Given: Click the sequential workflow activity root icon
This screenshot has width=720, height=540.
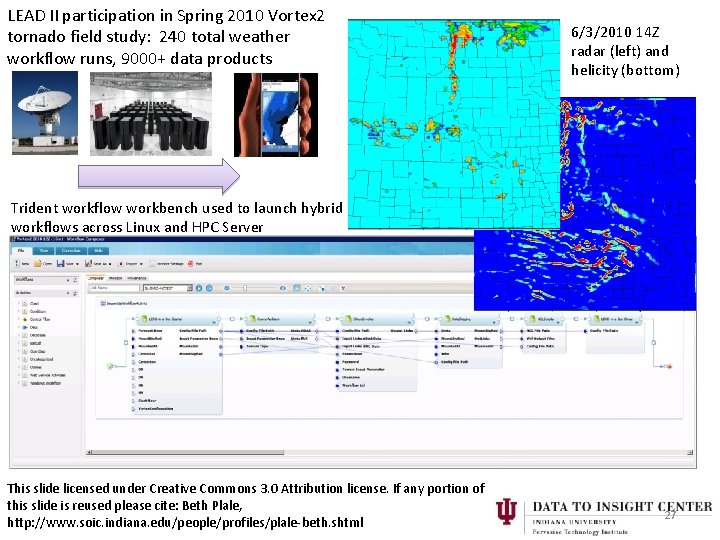Looking at the screenshot, I should [x=103, y=303].
